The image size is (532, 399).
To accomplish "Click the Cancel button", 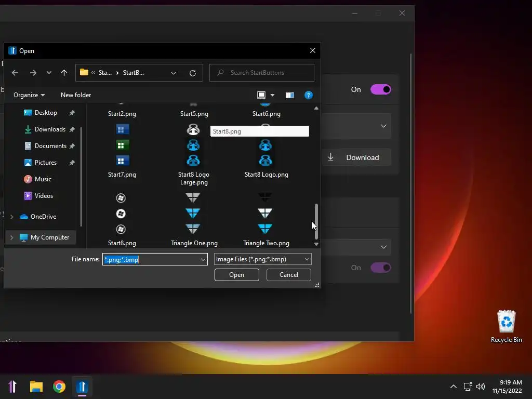I will (x=289, y=275).
